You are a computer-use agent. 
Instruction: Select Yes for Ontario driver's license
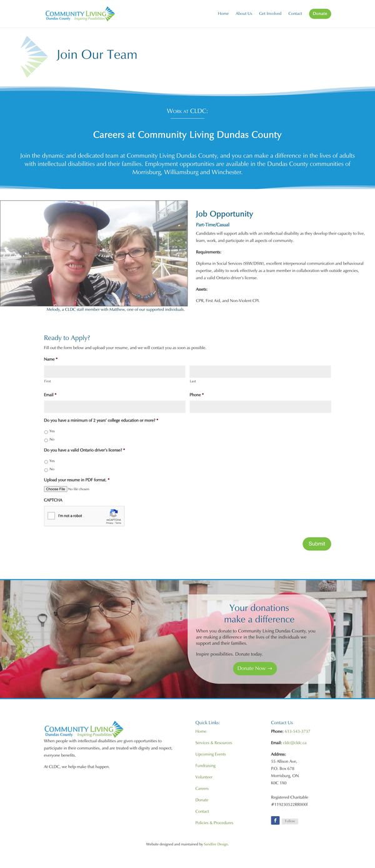tap(46, 462)
